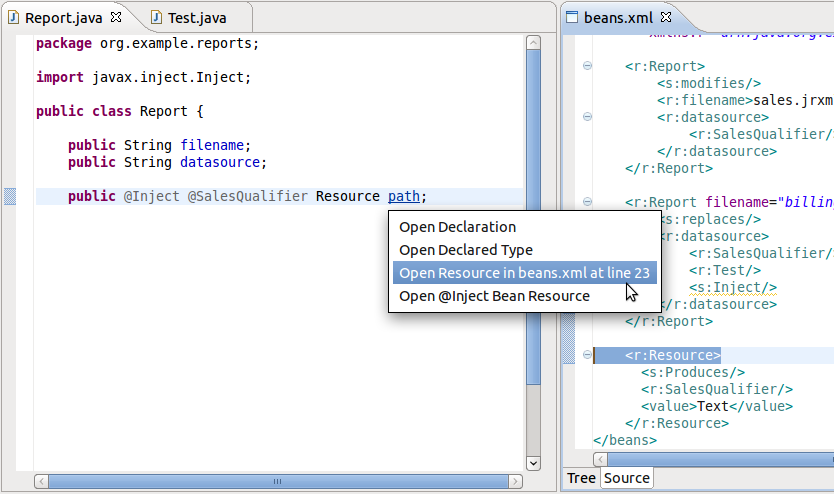Screen dimensions: 834x494
Task: Collapse the highlighted r:Resource element fold
Action: [587, 355]
